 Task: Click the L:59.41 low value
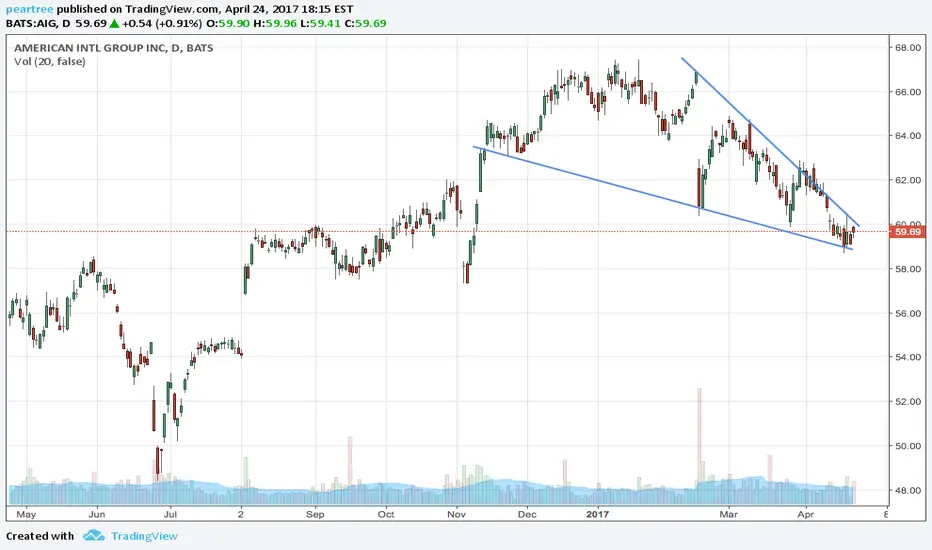pyautogui.click(x=320, y=24)
